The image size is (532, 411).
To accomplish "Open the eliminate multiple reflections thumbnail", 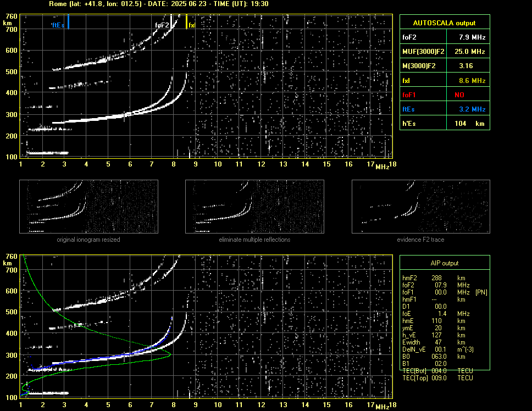I will pos(254,207).
